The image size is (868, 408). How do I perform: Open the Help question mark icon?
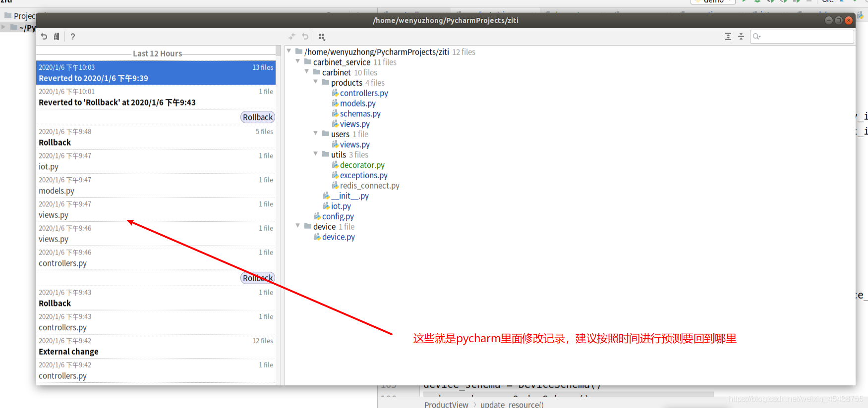click(73, 37)
